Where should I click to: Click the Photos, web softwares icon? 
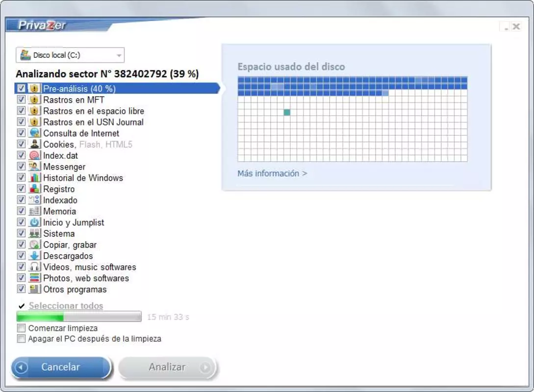click(x=34, y=278)
